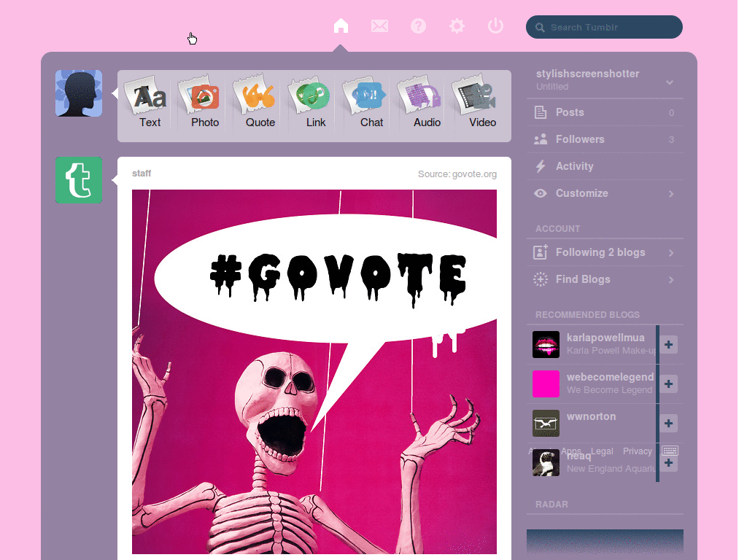Open the #GOVOTE skeleton post image
747x560 pixels.
click(x=314, y=371)
